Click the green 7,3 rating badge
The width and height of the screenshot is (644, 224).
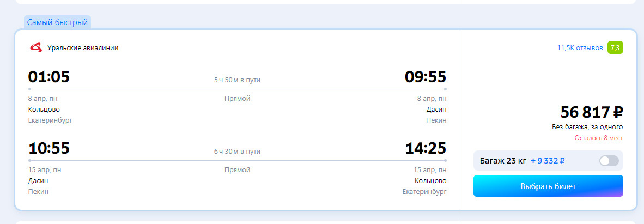pos(615,47)
